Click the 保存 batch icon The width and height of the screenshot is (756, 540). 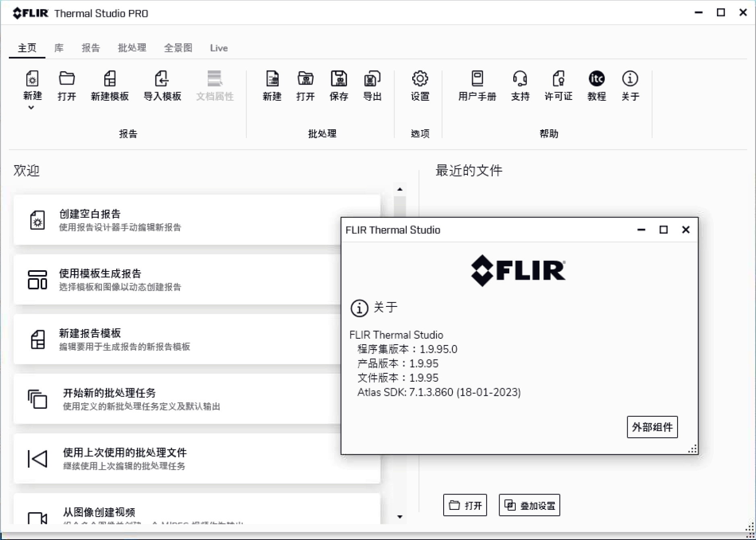[339, 79]
